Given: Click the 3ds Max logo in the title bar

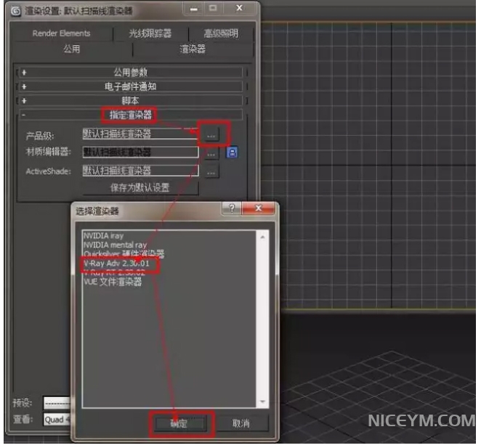Looking at the screenshot, I should coord(16,11).
